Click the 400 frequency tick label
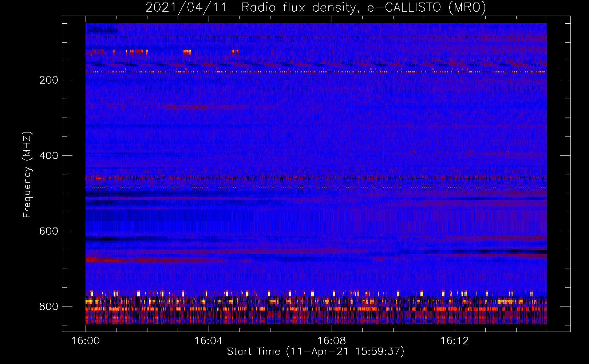This screenshot has height=364, width=589. click(x=49, y=156)
